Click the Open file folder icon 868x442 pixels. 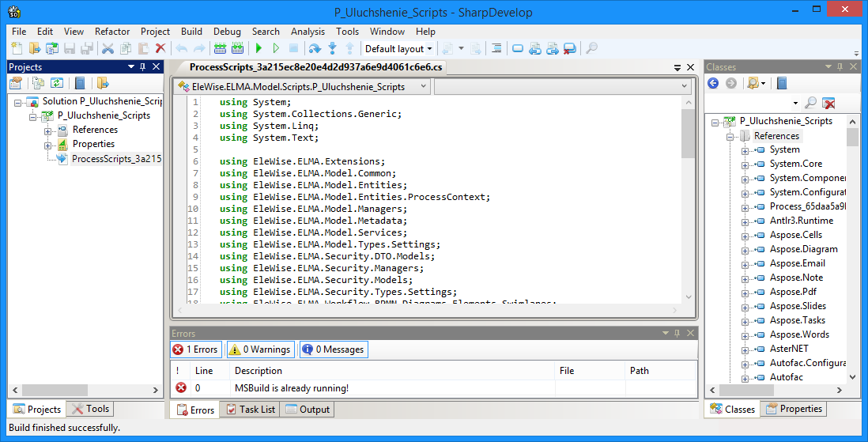[x=34, y=49]
